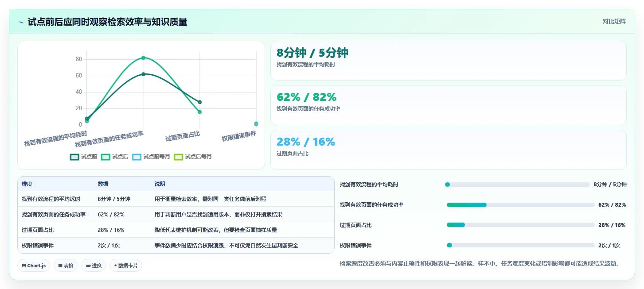
Task: Click progress label 权限错误事件
Action: click(355, 245)
